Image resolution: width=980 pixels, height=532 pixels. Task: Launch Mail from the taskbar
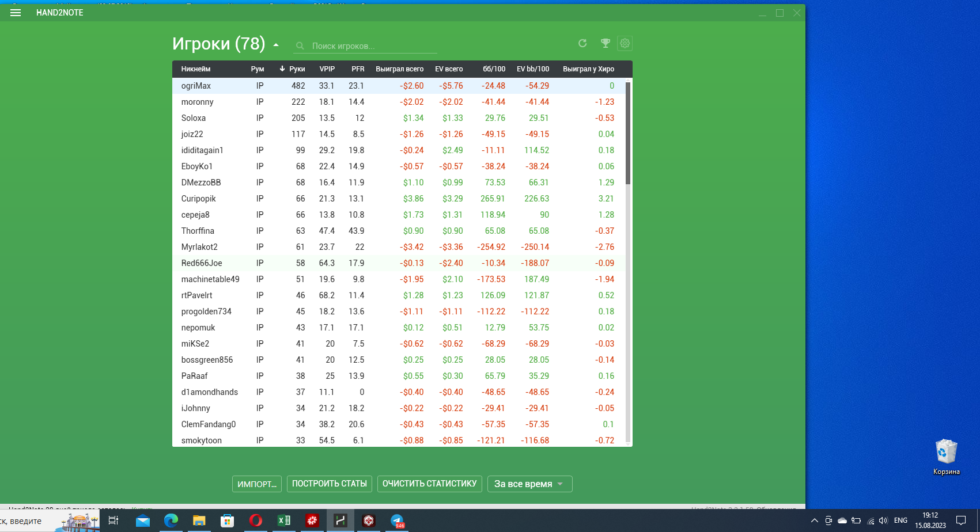(x=143, y=520)
